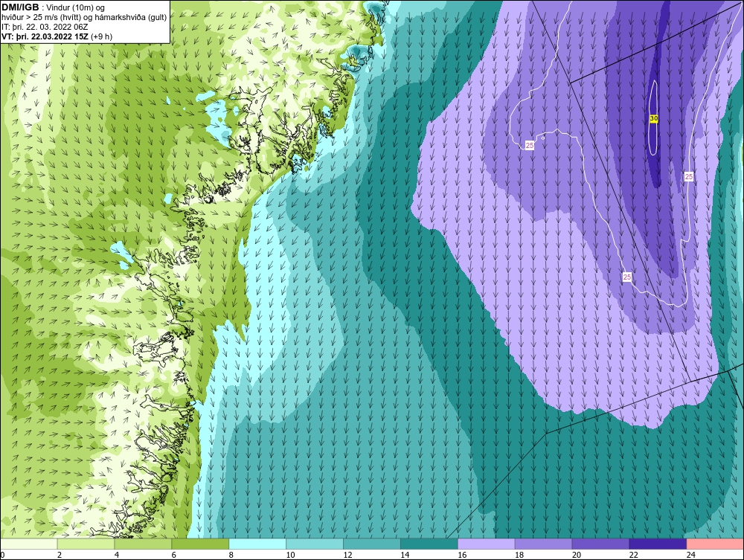Select the 20–22 m/s violet legend swatch
Screen dimensions: 744x560
click(600, 544)
